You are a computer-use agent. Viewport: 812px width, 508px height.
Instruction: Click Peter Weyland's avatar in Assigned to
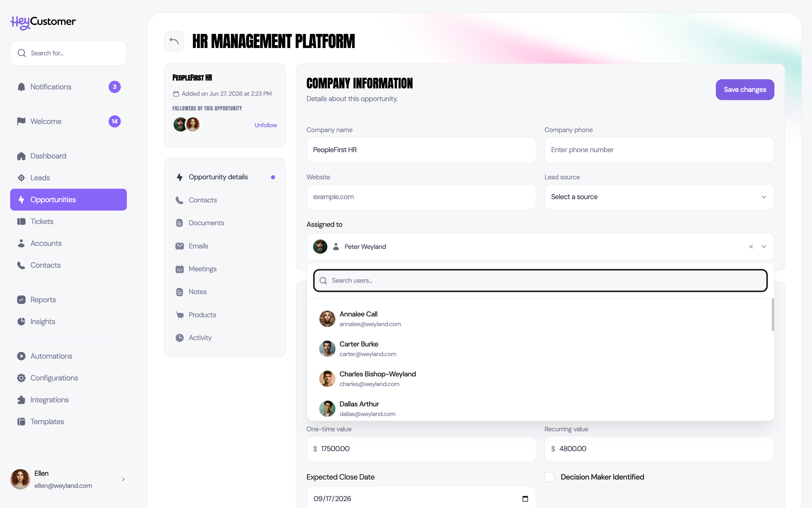coord(320,247)
